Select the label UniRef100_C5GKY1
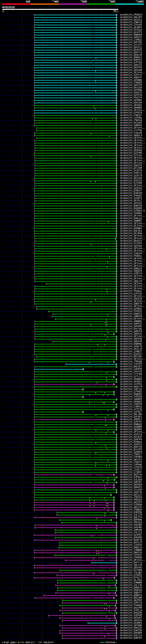Screen dimensions: 146x644 131,462
